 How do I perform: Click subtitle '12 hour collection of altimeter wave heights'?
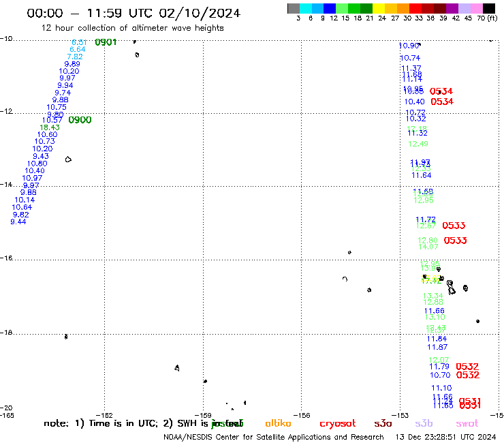pos(132,28)
